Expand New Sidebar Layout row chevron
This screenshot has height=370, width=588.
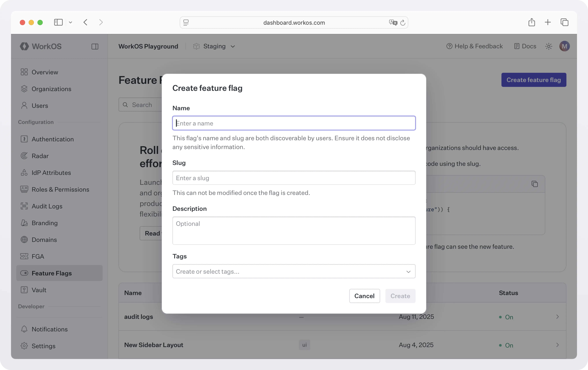coord(557,345)
